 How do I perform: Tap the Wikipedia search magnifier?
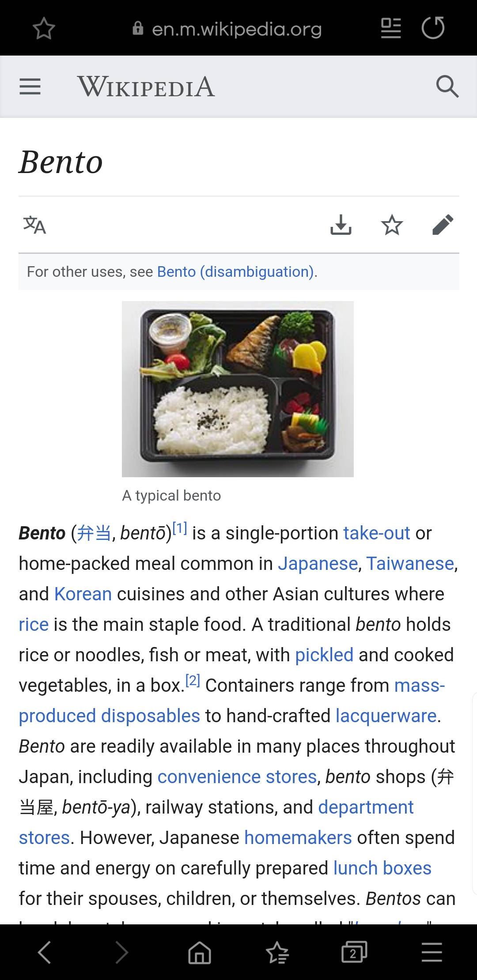pyautogui.click(x=447, y=86)
